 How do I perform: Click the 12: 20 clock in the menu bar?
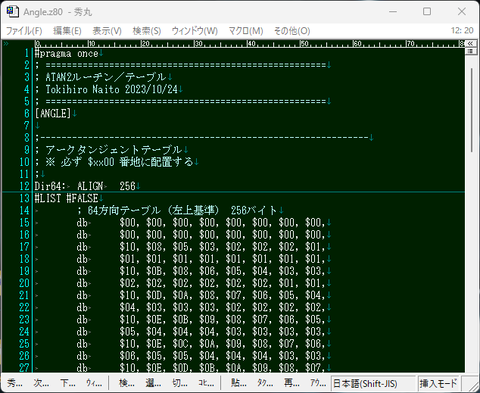(462, 31)
